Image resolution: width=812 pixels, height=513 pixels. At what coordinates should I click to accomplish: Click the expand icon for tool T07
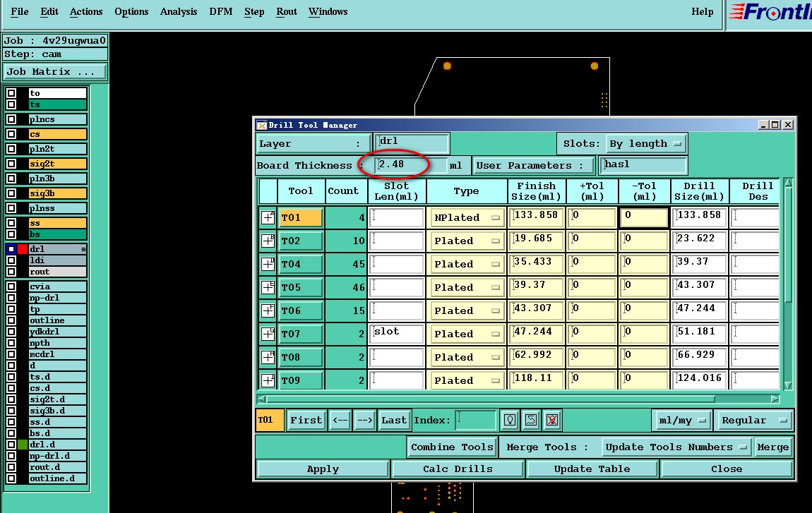(268, 334)
